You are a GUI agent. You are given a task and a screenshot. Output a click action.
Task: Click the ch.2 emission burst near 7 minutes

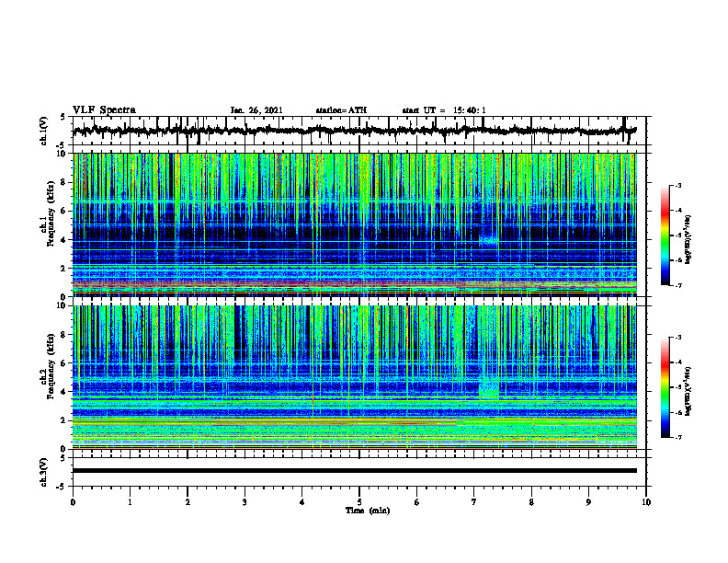(488, 388)
